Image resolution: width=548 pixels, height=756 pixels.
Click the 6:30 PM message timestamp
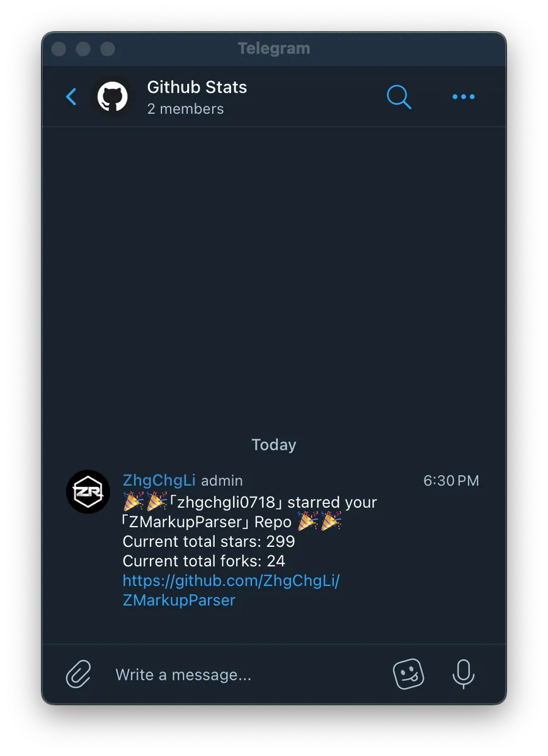451,481
